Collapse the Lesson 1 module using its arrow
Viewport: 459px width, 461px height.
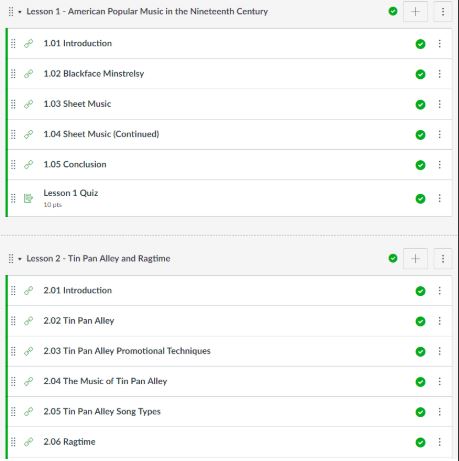(x=20, y=12)
